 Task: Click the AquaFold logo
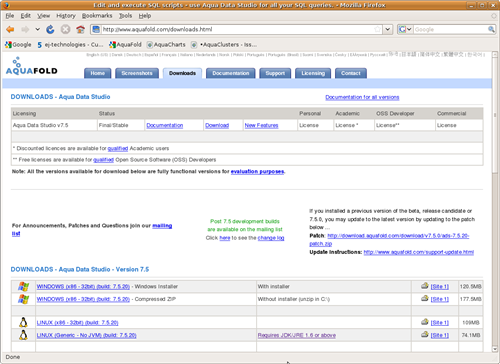(x=31, y=66)
